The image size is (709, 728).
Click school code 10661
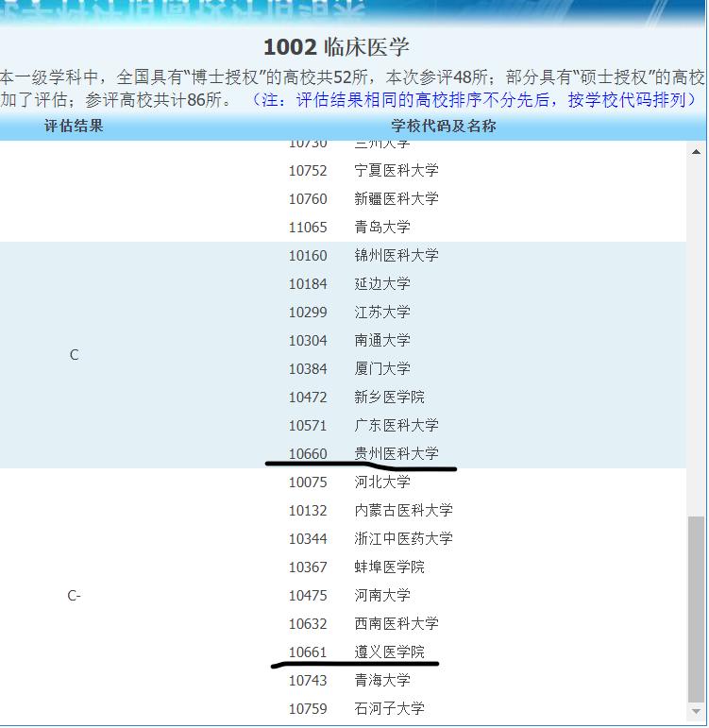308,652
